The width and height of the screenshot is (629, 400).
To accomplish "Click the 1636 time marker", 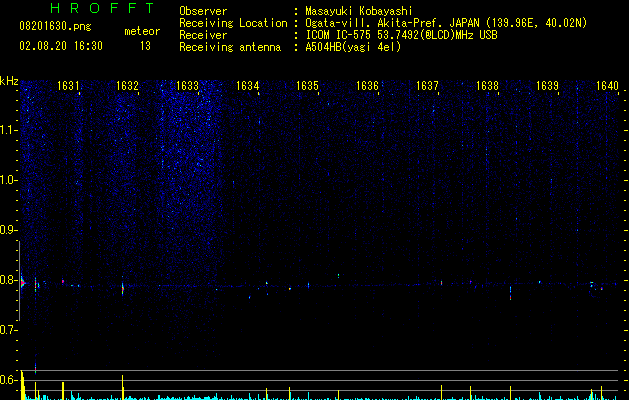I will coord(367,86).
